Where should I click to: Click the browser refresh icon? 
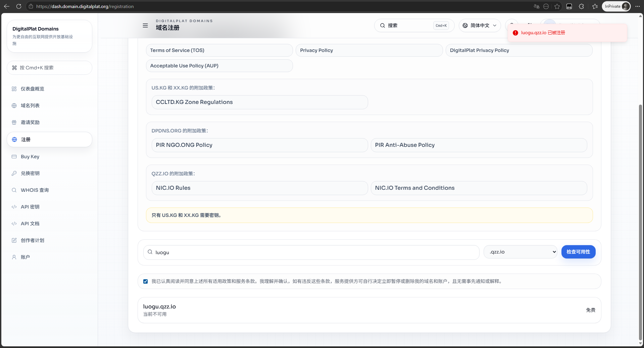click(x=19, y=6)
